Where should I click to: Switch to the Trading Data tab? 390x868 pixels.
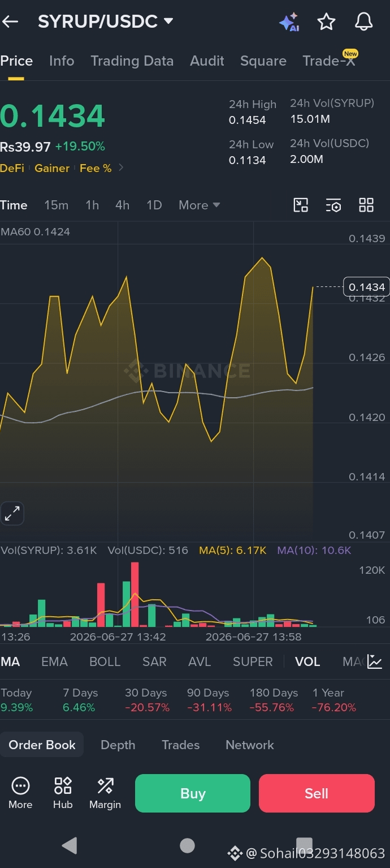(132, 61)
